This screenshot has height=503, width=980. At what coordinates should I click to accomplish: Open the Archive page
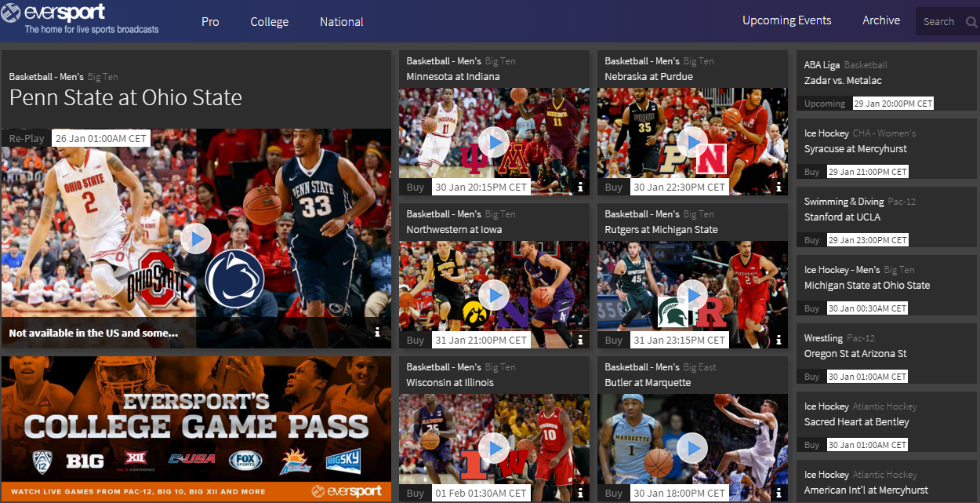click(x=881, y=20)
